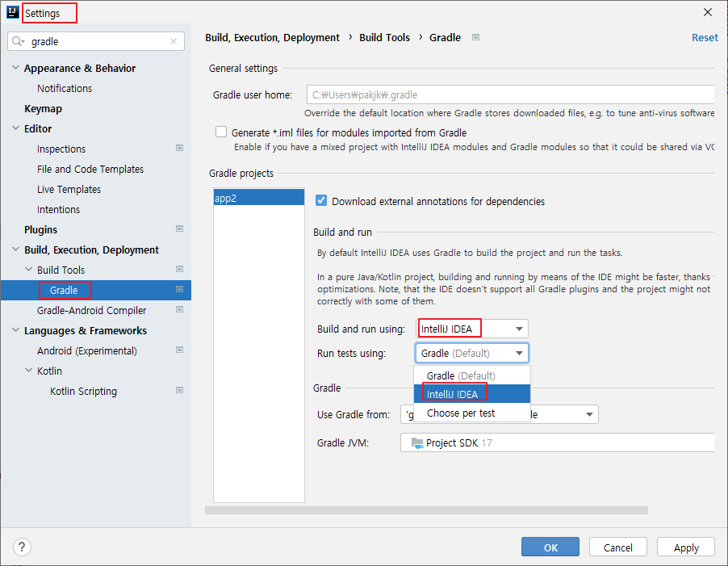Open the Build and run using dropdown
Viewport: 728px width, 566px height.
point(472,329)
